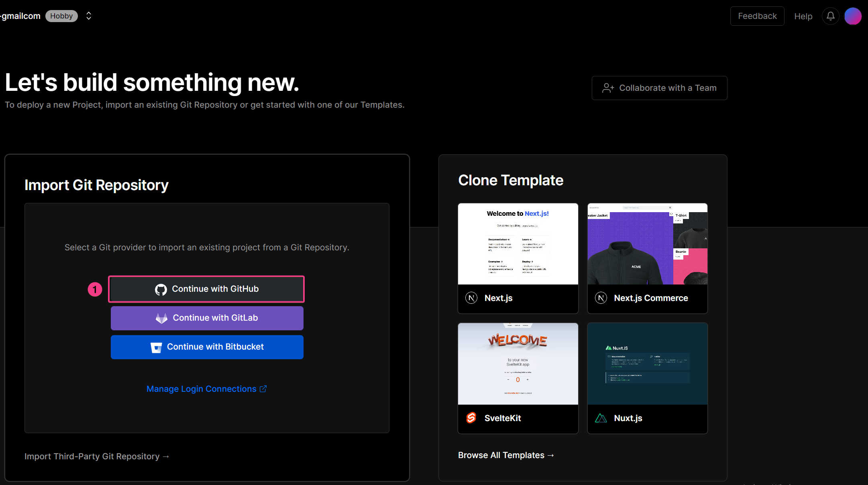
Task: Click the 'To deploy a new Project' subtitle
Action: pyautogui.click(x=204, y=105)
